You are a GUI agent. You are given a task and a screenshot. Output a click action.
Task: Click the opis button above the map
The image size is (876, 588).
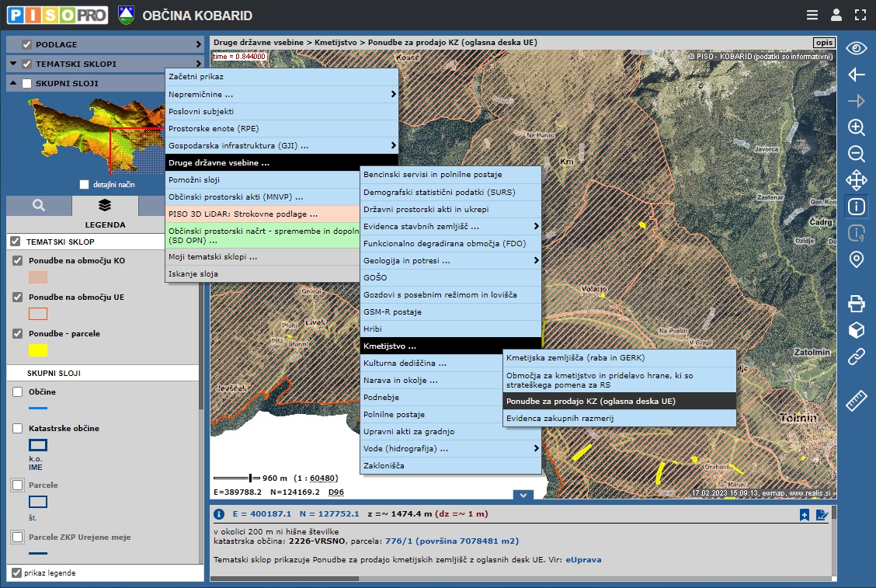tap(823, 42)
